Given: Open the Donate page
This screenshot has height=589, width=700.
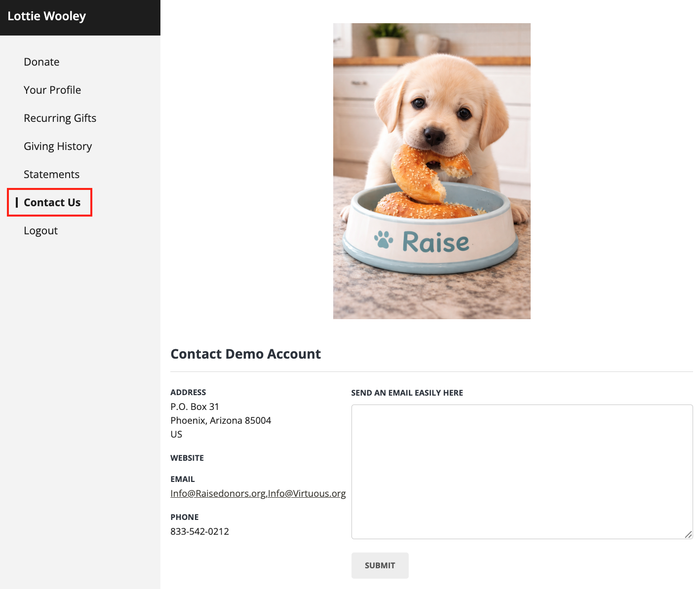Looking at the screenshot, I should [41, 62].
